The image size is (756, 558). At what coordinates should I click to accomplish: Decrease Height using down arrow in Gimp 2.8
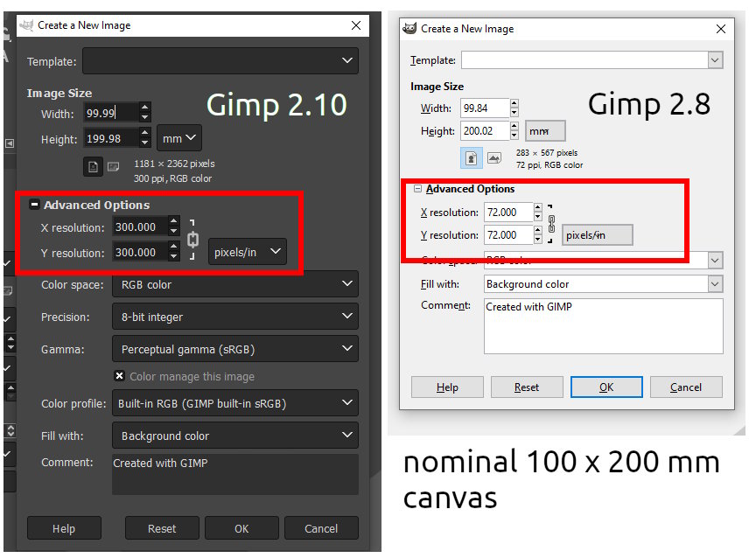coord(514,136)
